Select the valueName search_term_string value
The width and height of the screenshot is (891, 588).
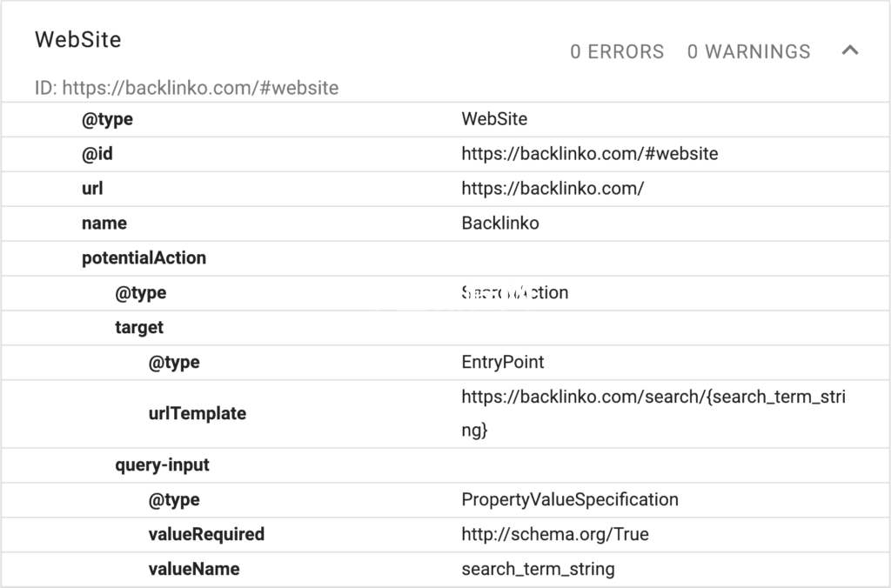coord(538,569)
